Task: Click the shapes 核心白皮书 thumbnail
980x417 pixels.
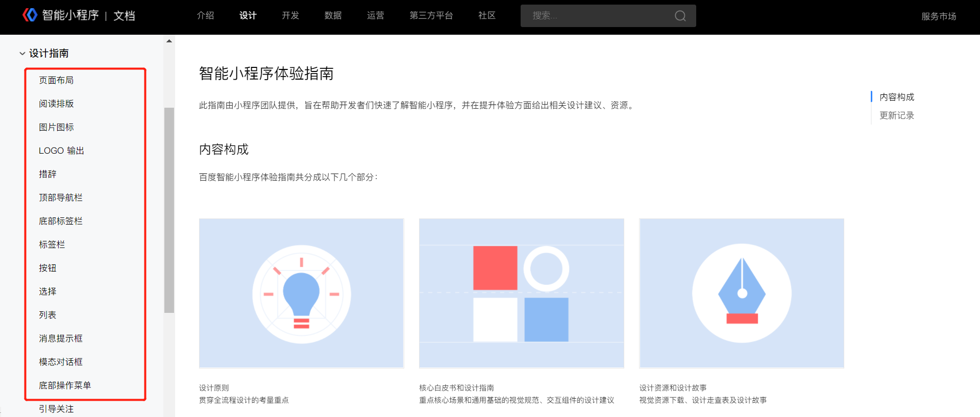Action: click(x=521, y=293)
